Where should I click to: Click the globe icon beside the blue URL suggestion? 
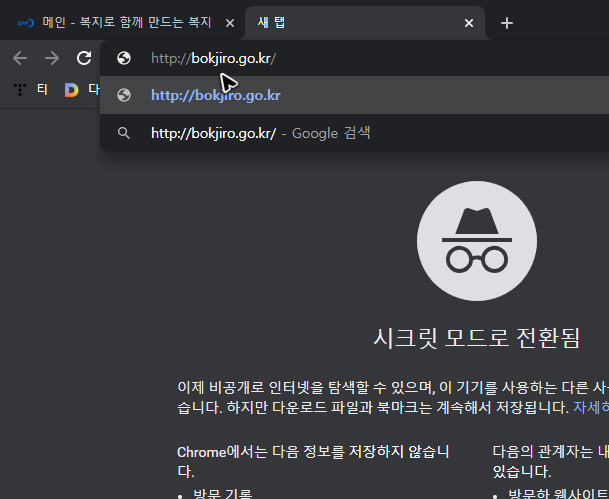pos(124,95)
